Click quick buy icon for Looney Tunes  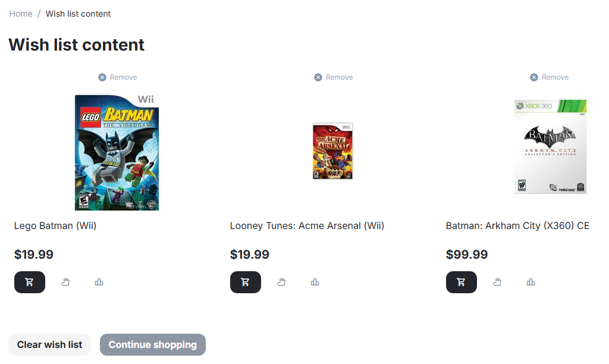point(281,282)
